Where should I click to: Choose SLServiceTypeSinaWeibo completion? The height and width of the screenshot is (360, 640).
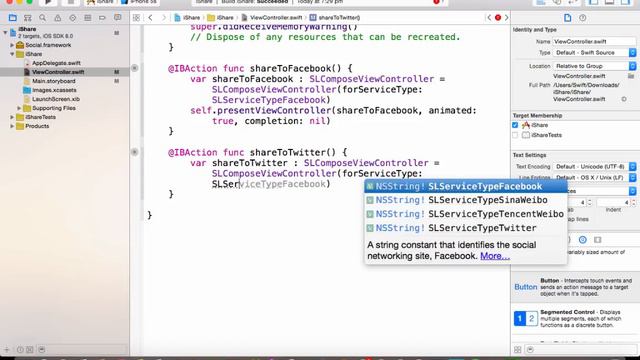click(x=466, y=200)
